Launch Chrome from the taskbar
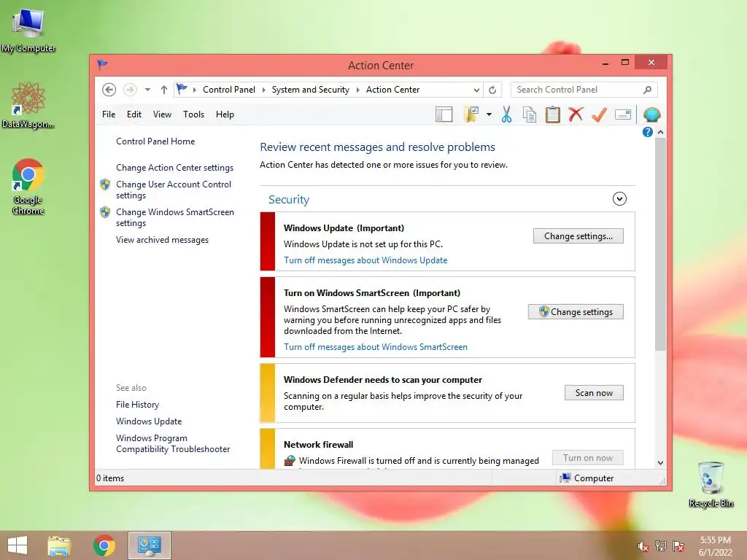Image resolution: width=747 pixels, height=560 pixels. click(x=104, y=545)
